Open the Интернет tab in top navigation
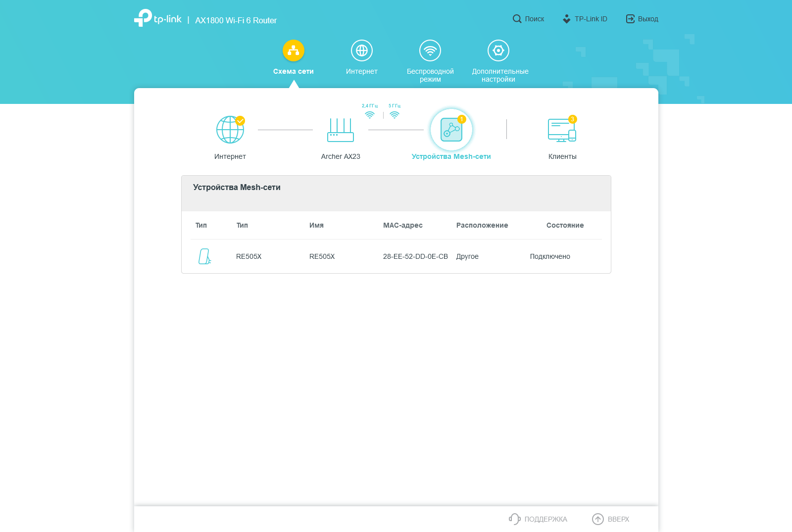The image size is (792, 532). [x=362, y=57]
